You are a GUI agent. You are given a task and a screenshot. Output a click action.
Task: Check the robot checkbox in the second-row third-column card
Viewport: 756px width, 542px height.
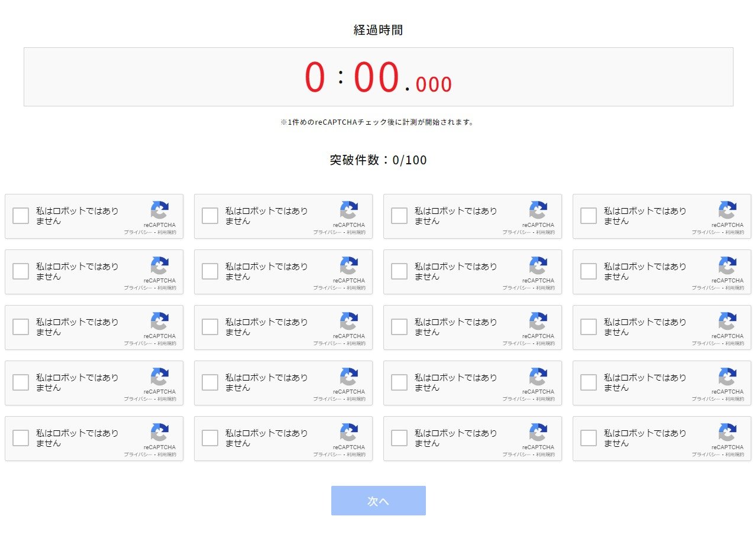coord(399,271)
